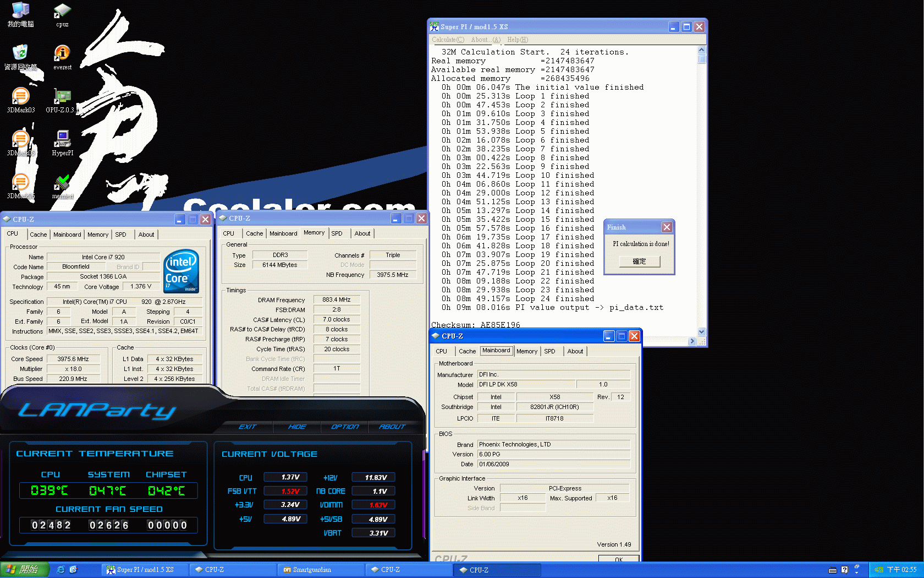Click EXIT on the LANParty panel
Viewport: 924px width, 578px height.
248,427
